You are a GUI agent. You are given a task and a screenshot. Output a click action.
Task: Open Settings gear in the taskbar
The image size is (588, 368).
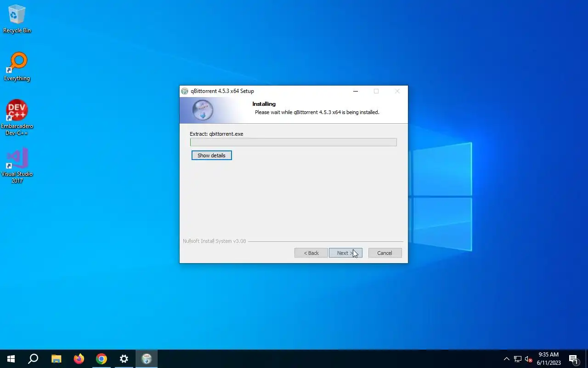pos(124,359)
